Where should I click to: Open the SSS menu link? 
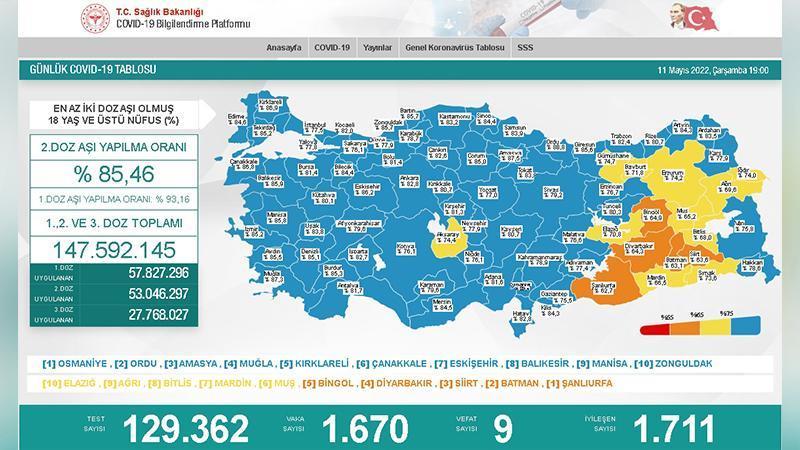[525, 47]
